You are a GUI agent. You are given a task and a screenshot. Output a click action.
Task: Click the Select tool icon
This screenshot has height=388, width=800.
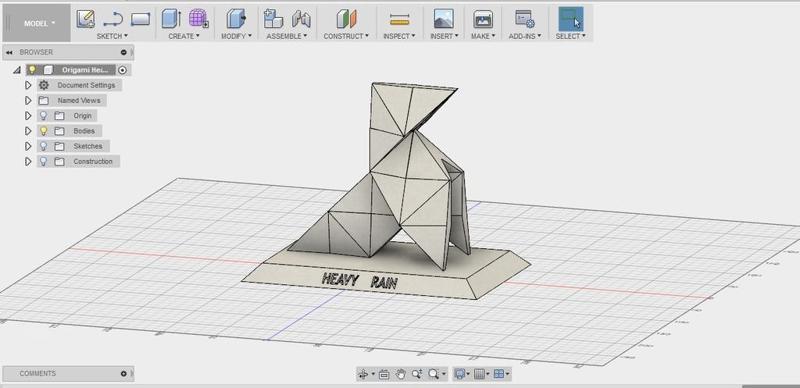point(571,19)
